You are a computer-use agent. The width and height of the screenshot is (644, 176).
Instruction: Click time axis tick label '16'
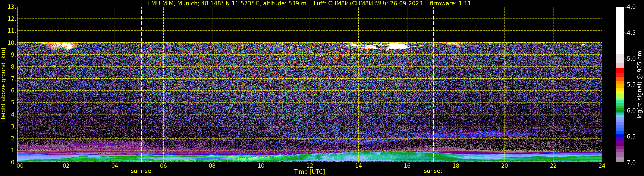click(x=407, y=166)
